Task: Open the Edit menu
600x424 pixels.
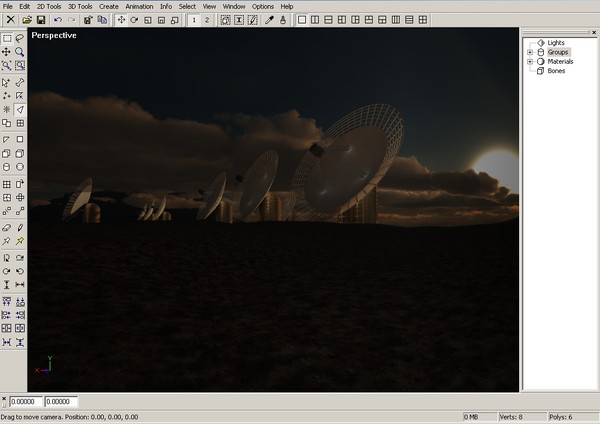Action: tap(24, 7)
